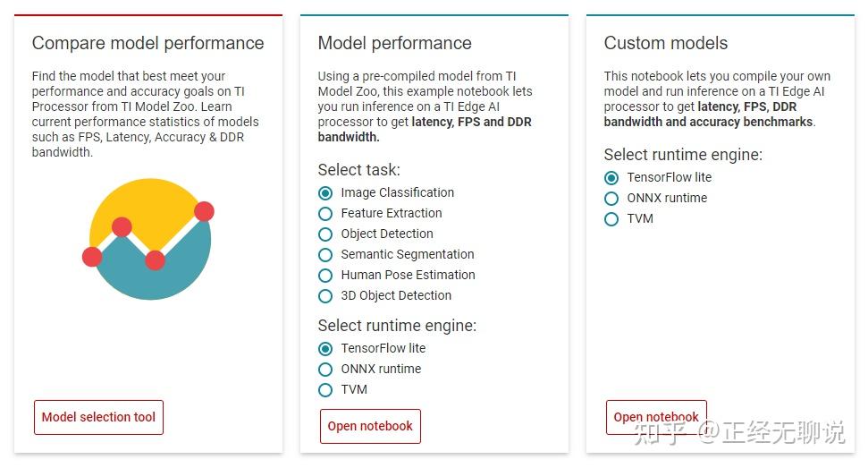Image resolution: width=868 pixels, height=468 pixels.
Task: Pick TVM engine in Custom models card
Action: 611,219
